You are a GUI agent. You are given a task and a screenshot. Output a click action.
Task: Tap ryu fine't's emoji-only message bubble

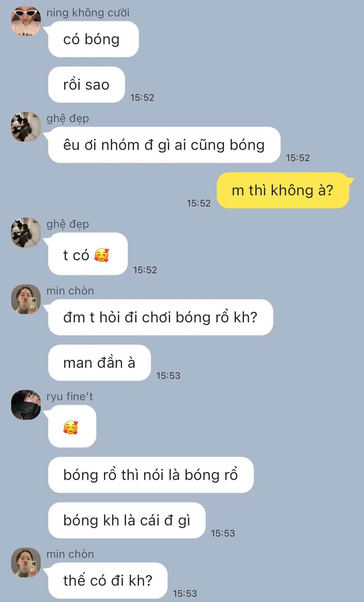coord(72,426)
